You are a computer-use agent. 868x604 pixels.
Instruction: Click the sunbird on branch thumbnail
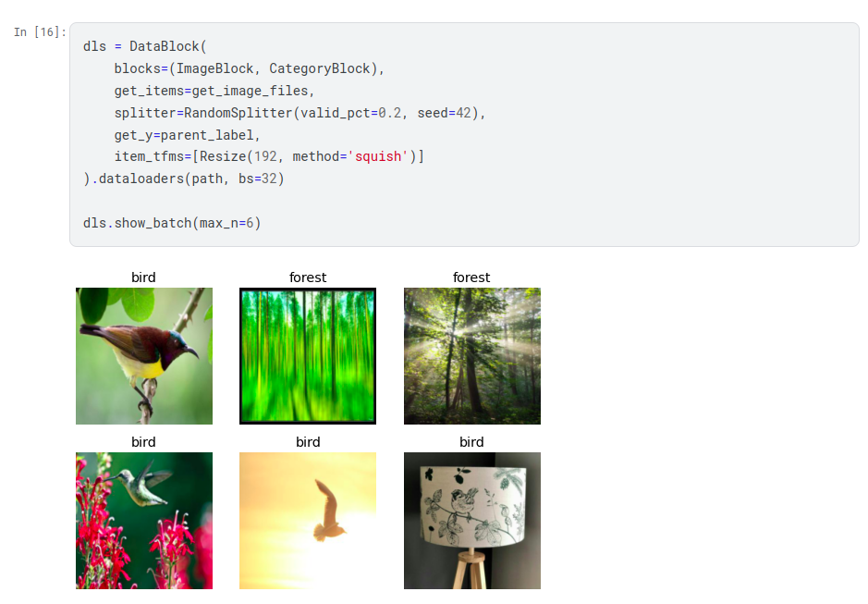[144, 356]
